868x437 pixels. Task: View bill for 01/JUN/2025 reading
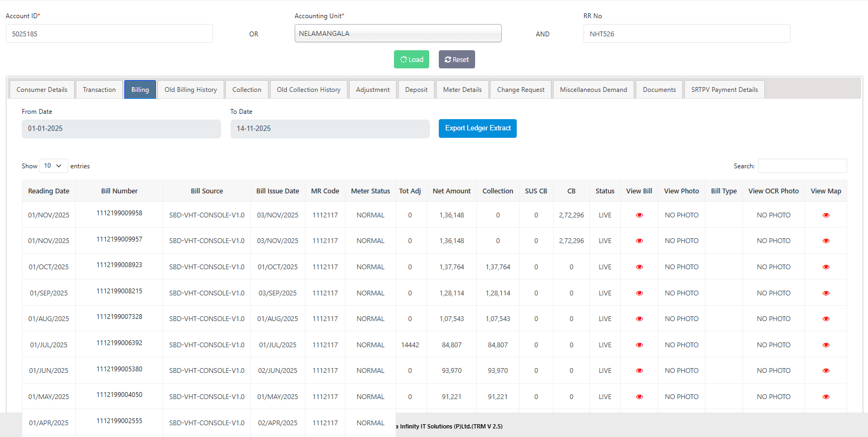(639, 371)
